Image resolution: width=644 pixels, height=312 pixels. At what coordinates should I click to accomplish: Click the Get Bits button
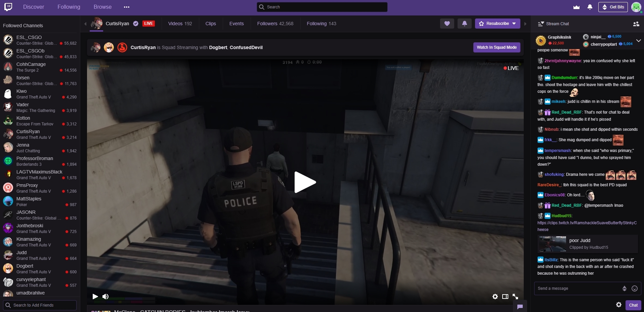613,7
